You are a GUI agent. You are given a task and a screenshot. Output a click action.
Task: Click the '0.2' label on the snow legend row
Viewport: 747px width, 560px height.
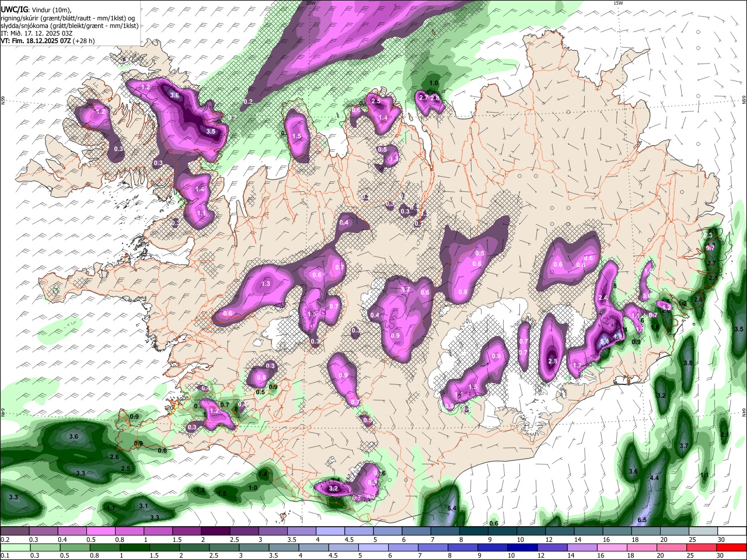(5, 540)
